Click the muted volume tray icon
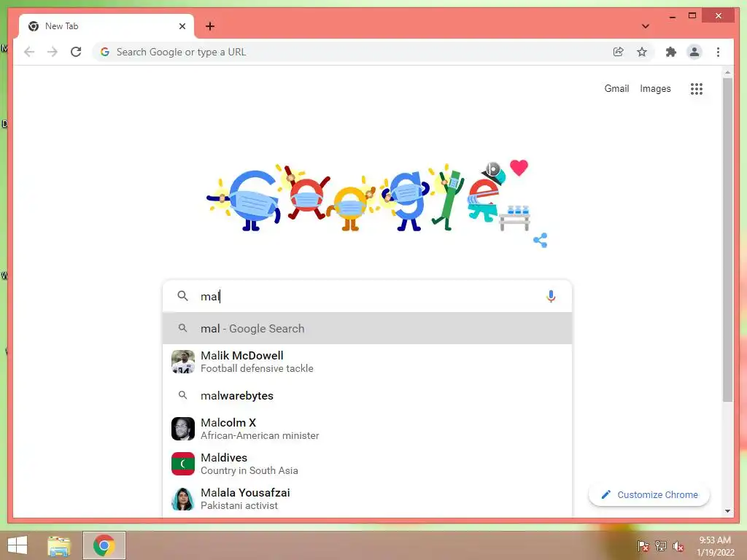This screenshot has width=747, height=560. [678, 546]
